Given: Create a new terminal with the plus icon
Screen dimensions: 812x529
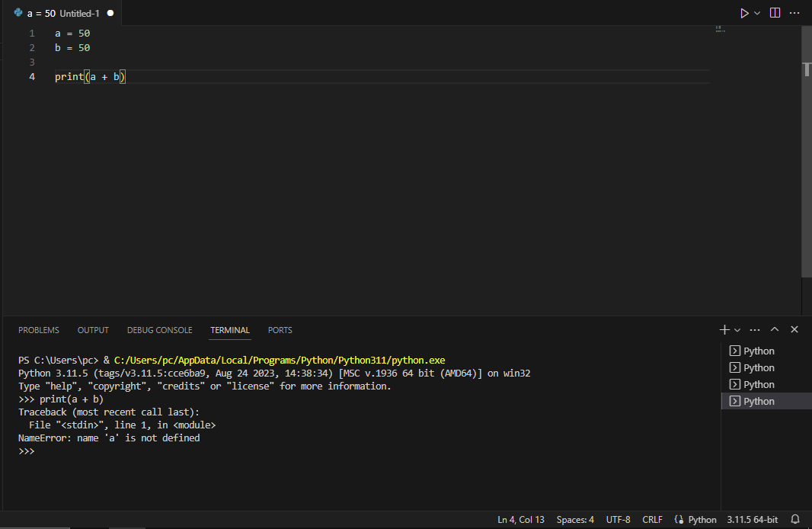Looking at the screenshot, I should 724,329.
